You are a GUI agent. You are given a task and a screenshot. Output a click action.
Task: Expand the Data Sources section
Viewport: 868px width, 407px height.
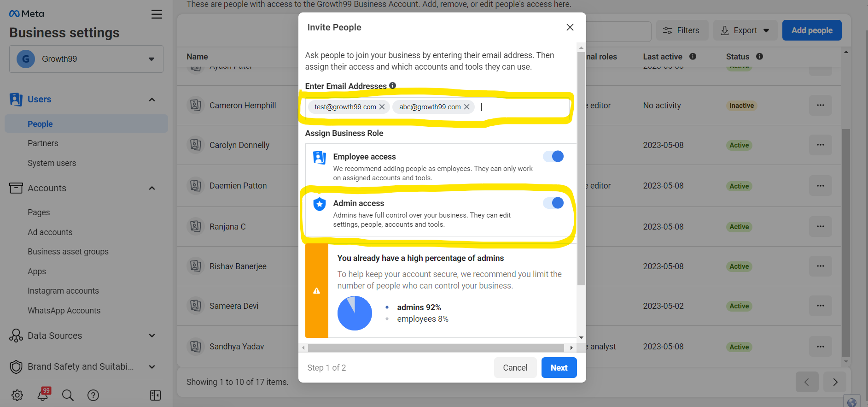click(152, 336)
